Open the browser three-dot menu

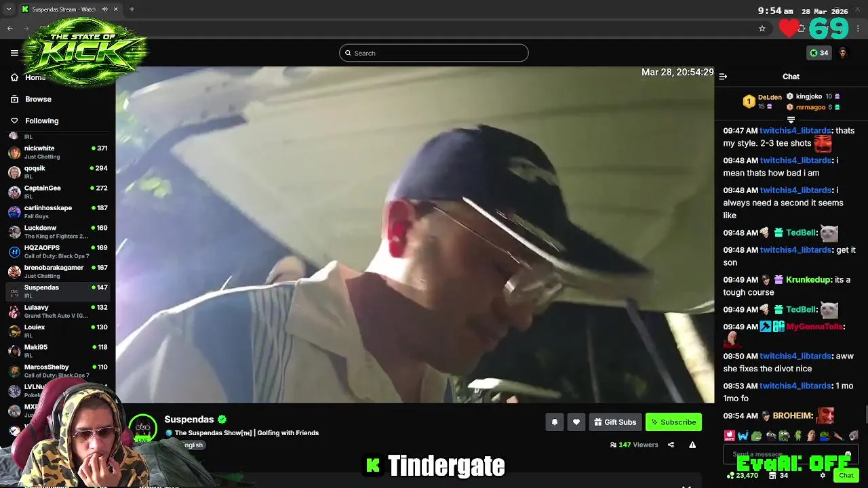pos(859,28)
